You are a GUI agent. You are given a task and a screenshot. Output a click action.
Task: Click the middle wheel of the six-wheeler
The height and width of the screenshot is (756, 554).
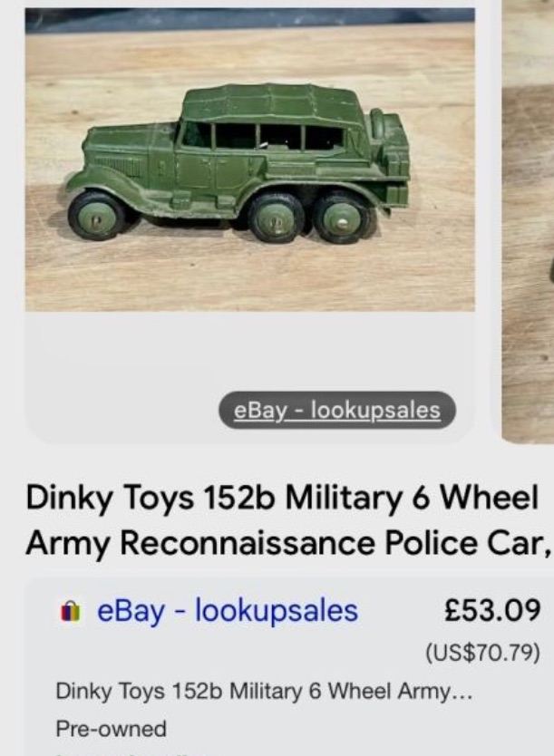[x=277, y=217]
